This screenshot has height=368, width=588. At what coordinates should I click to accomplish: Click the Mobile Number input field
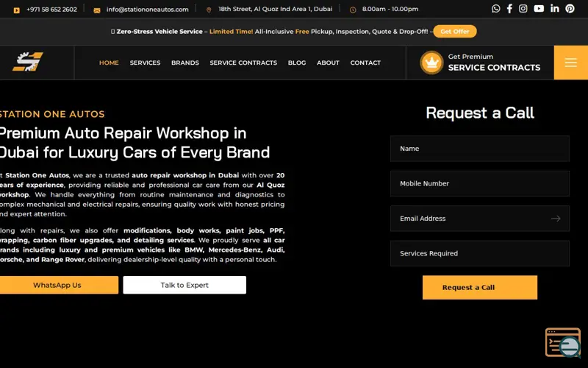tap(480, 183)
